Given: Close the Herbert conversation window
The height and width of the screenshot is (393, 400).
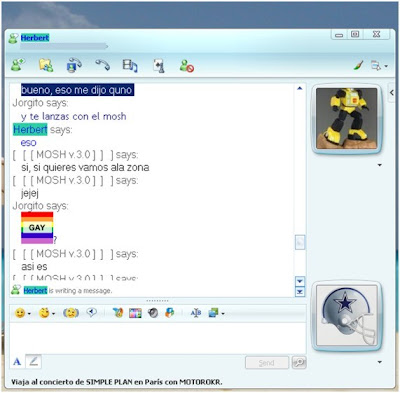Looking at the screenshot, I should point(376,34).
